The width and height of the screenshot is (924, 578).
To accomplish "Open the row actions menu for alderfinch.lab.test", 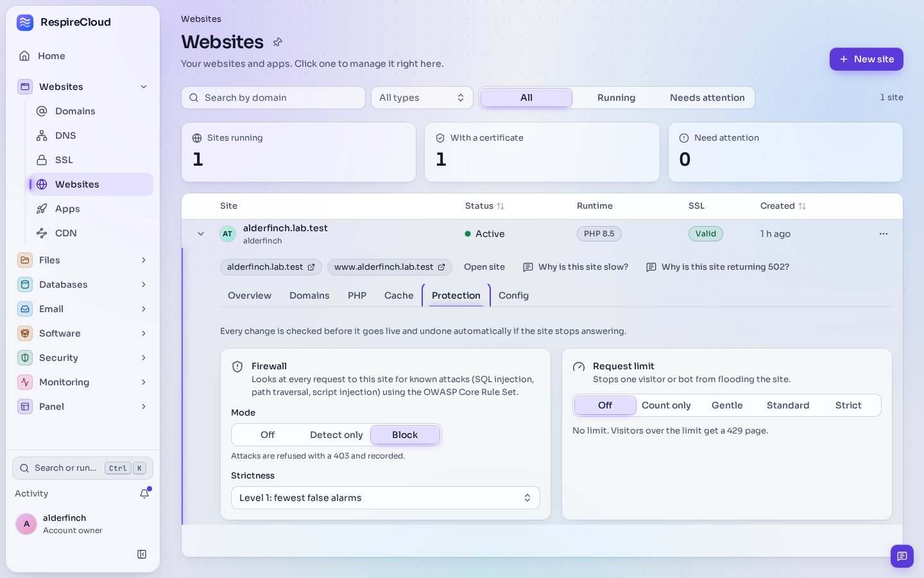I will pyautogui.click(x=884, y=234).
